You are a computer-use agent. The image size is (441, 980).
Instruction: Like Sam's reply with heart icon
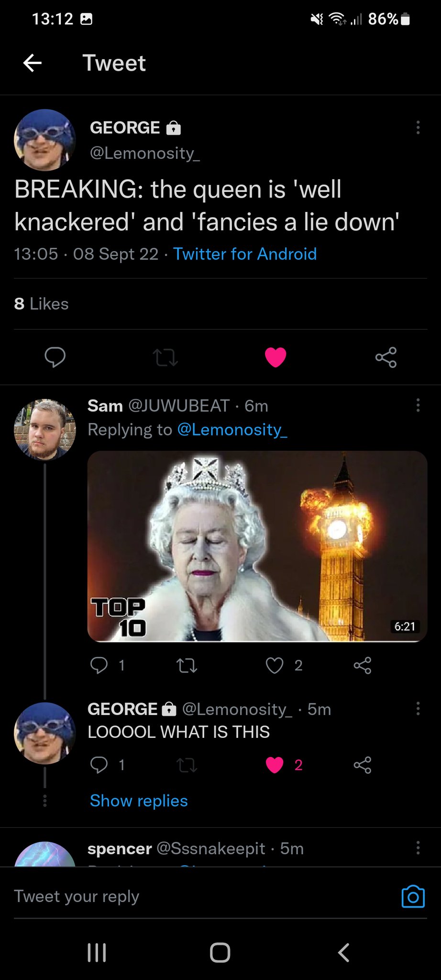[275, 665]
